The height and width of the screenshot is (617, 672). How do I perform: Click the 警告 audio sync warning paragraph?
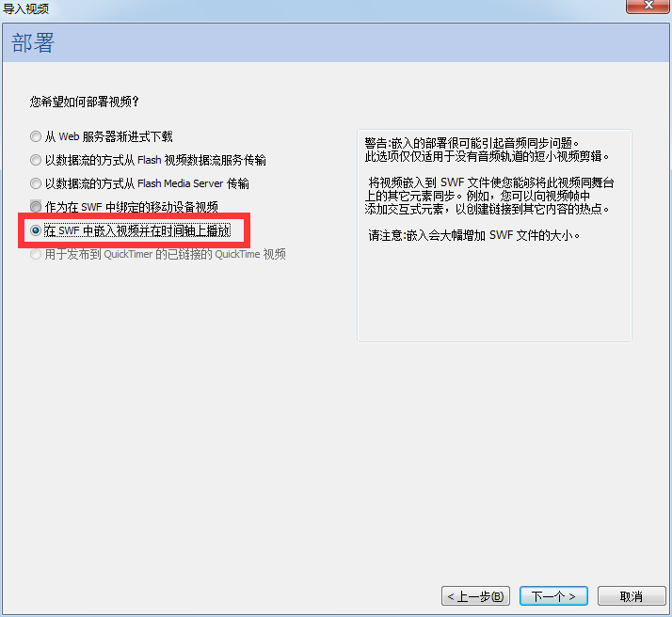tap(488, 150)
